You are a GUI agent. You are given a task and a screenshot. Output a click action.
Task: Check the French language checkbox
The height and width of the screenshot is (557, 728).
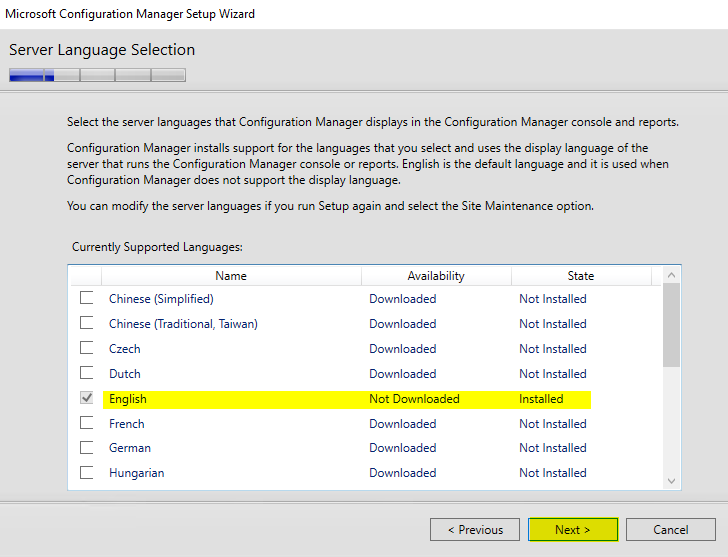[x=87, y=423]
